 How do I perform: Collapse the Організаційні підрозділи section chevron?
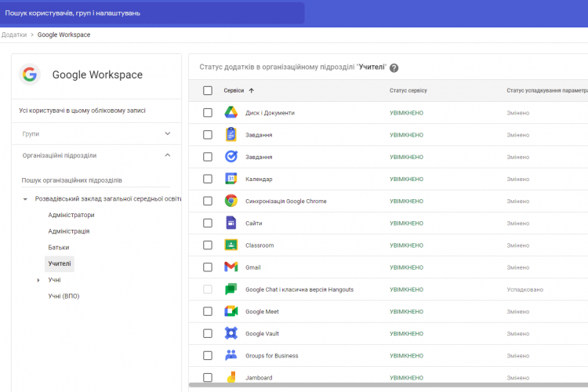point(168,155)
